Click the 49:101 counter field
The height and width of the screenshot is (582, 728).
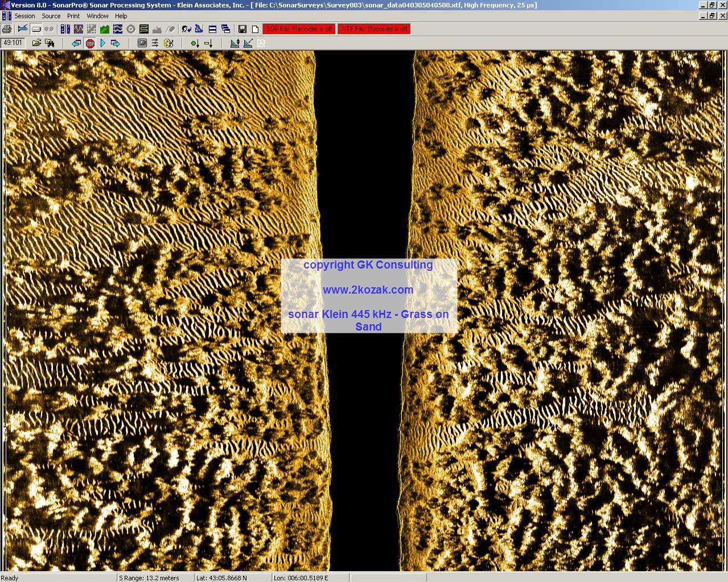(x=13, y=43)
